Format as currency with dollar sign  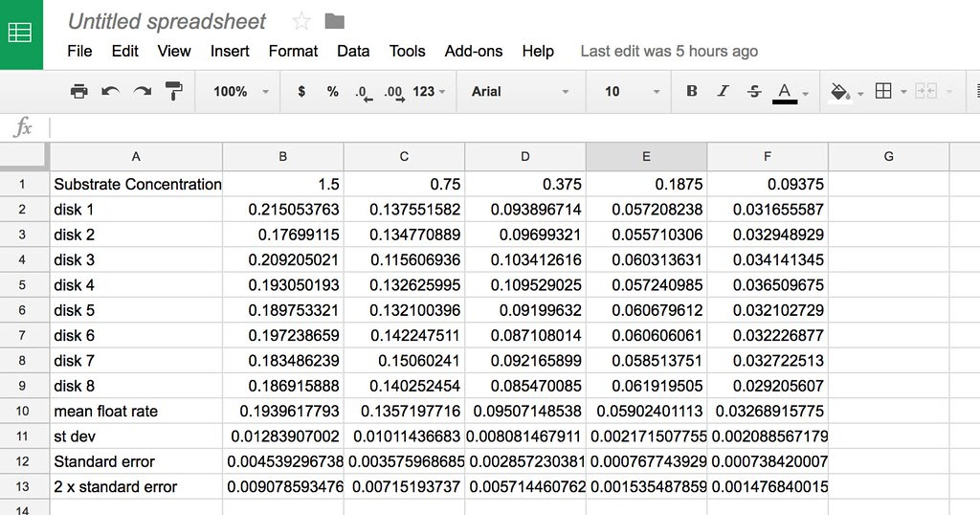tap(301, 92)
